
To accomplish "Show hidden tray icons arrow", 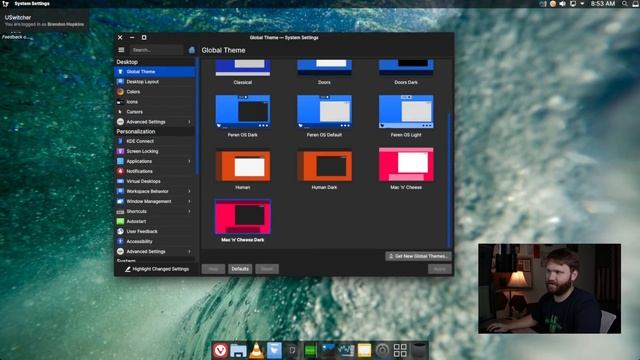I will [582, 4].
